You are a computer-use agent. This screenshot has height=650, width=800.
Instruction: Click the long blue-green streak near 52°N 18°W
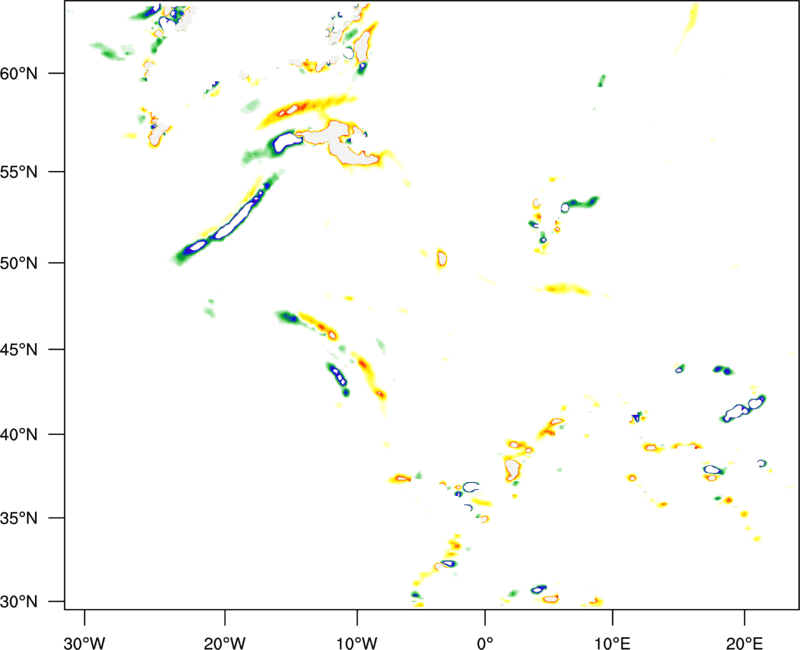click(232, 220)
